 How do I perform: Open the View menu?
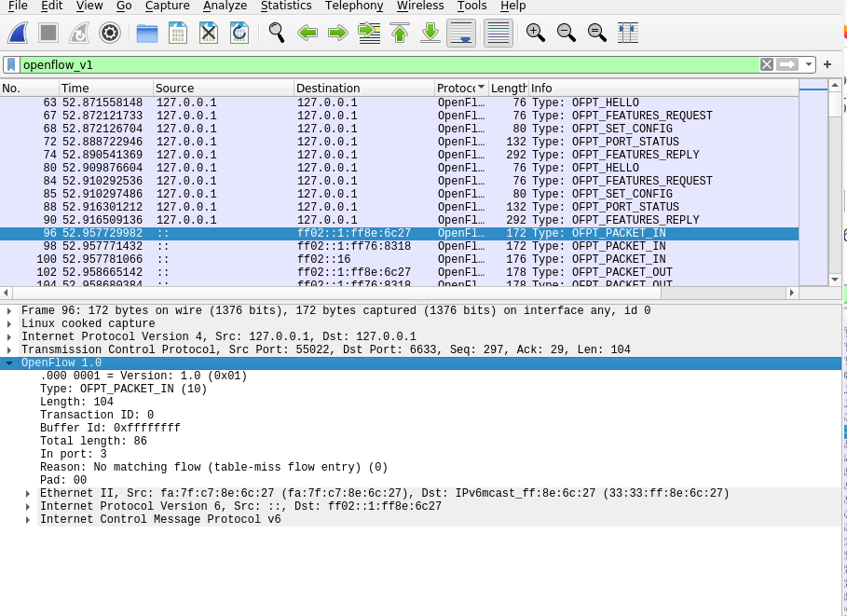pyautogui.click(x=89, y=6)
